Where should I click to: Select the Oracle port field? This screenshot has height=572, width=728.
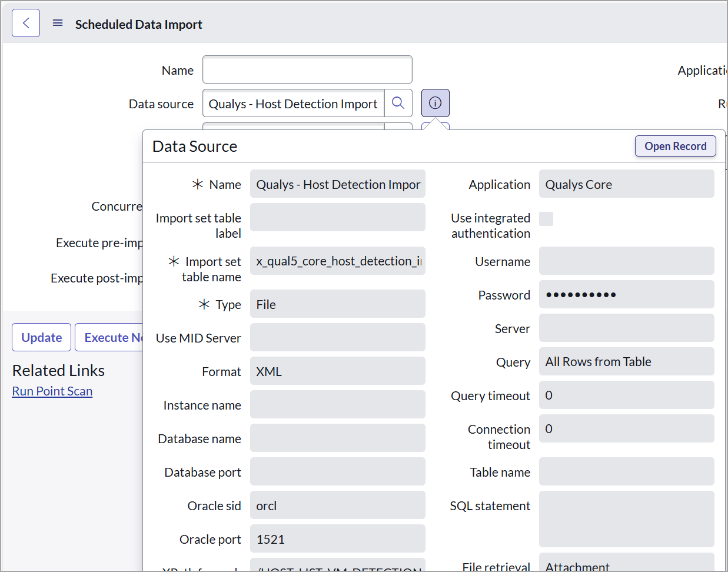pyautogui.click(x=337, y=539)
